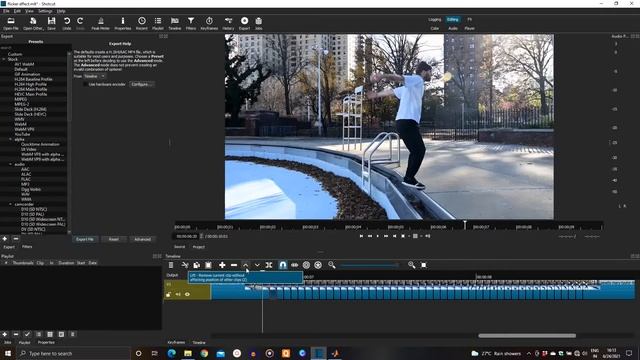Image resolution: width=640 pixels, height=360 pixels.
Task: Toggle timeline snapping magnet
Action: (x=282, y=265)
